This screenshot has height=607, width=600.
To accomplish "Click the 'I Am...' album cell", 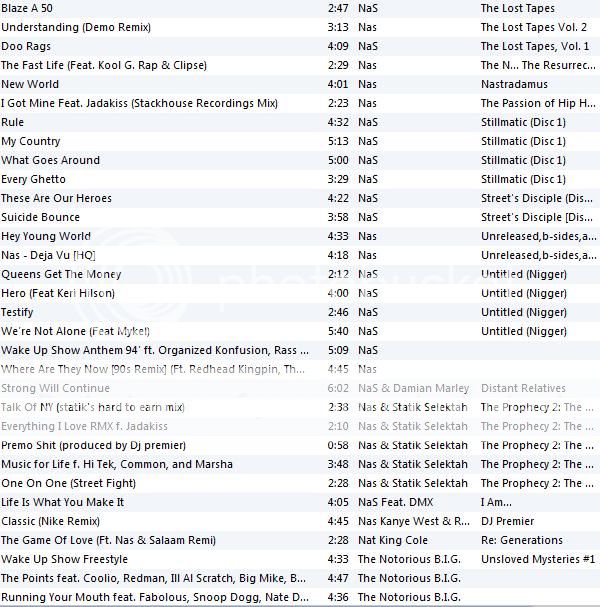I will click(496, 501).
